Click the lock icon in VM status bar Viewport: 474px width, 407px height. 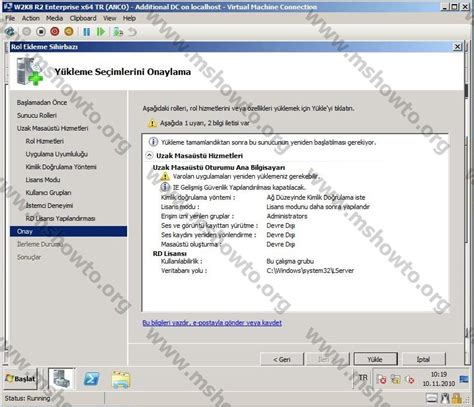point(457,398)
